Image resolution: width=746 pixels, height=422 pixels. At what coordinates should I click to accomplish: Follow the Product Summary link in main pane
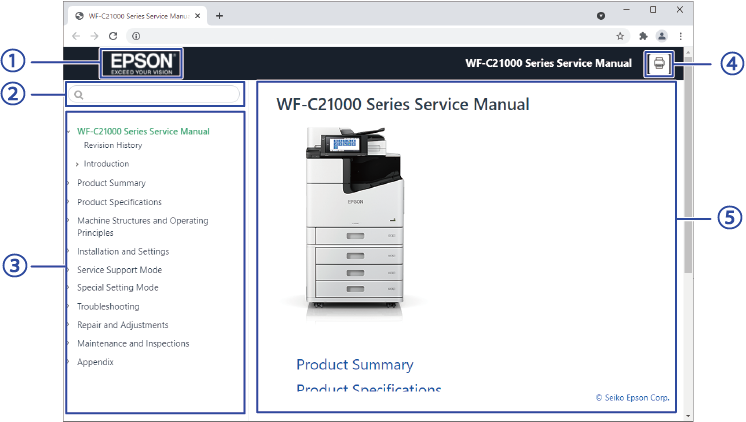click(x=355, y=364)
